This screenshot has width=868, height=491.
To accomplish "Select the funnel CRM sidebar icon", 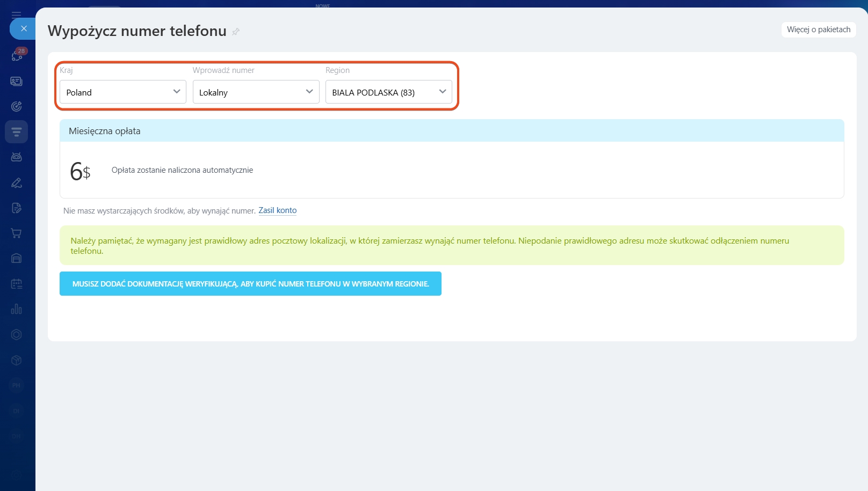I will (17, 132).
